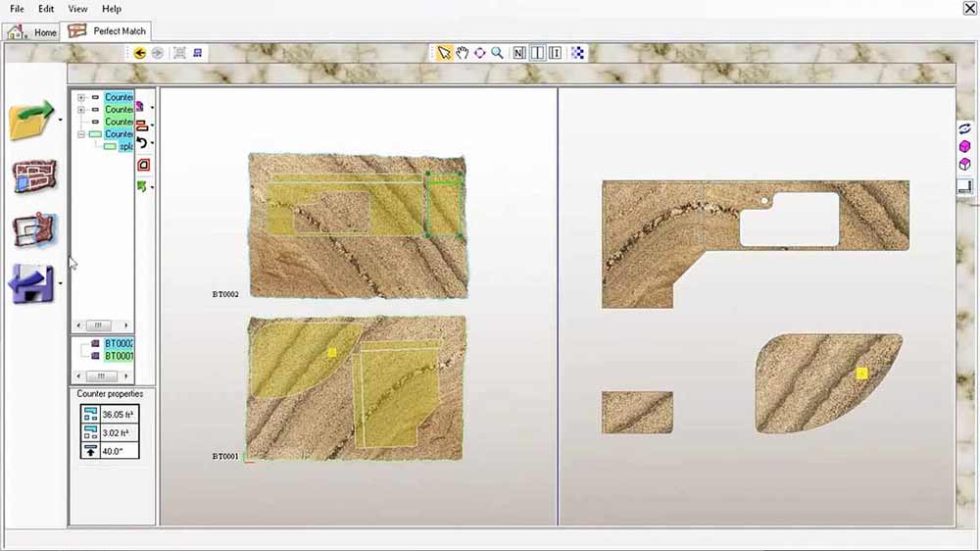Click the Counter properties heading

coord(110,394)
